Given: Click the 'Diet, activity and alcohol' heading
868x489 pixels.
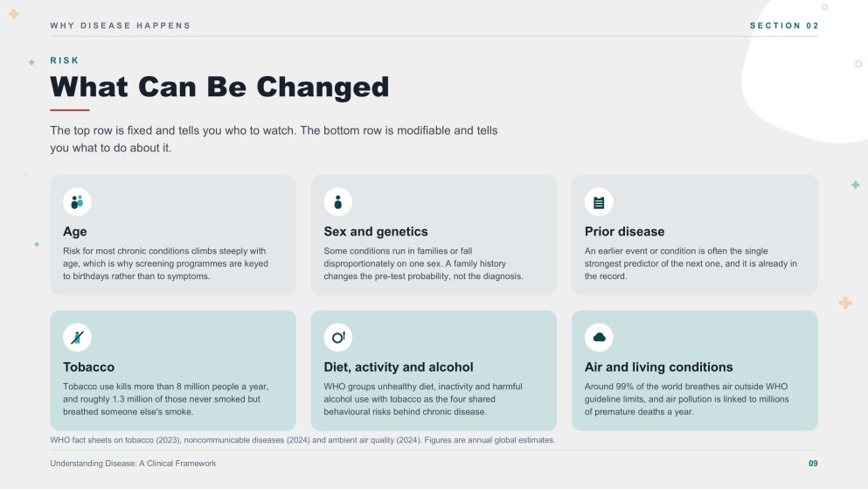Looking at the screenshot, I should pyautogui.click(x=398, y=367).
